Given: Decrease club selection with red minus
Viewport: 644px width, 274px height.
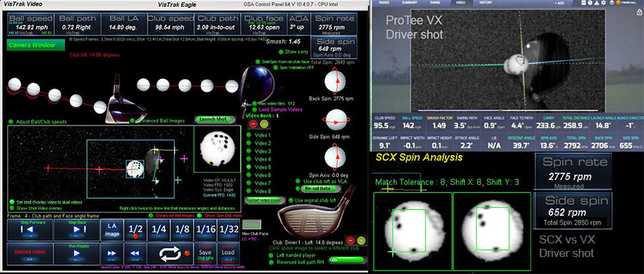Looking at the screenshot, I should [x=350, y=241].
